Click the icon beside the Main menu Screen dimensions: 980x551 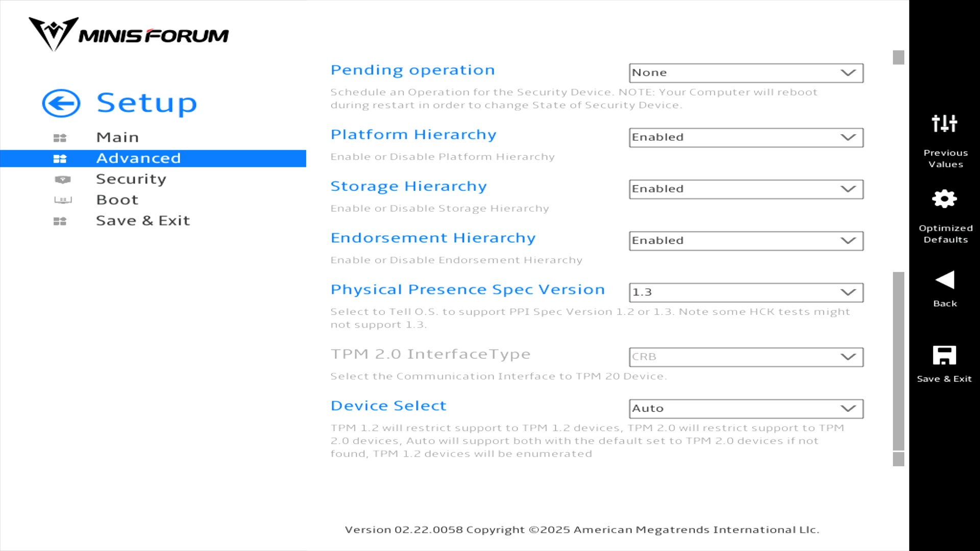pos(60,138)
